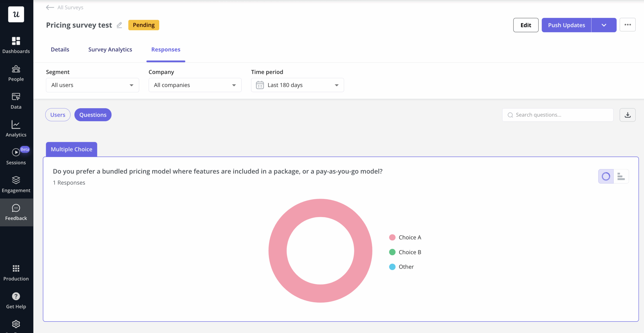Select the Multiple Choice tab

pos(71,149)
